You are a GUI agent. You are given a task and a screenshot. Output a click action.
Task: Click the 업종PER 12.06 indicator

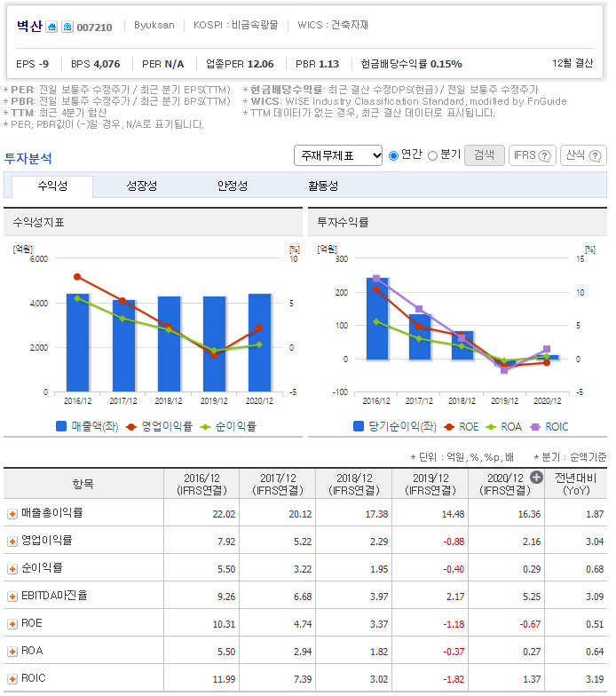pyautogui.click(x=240, y=64)
